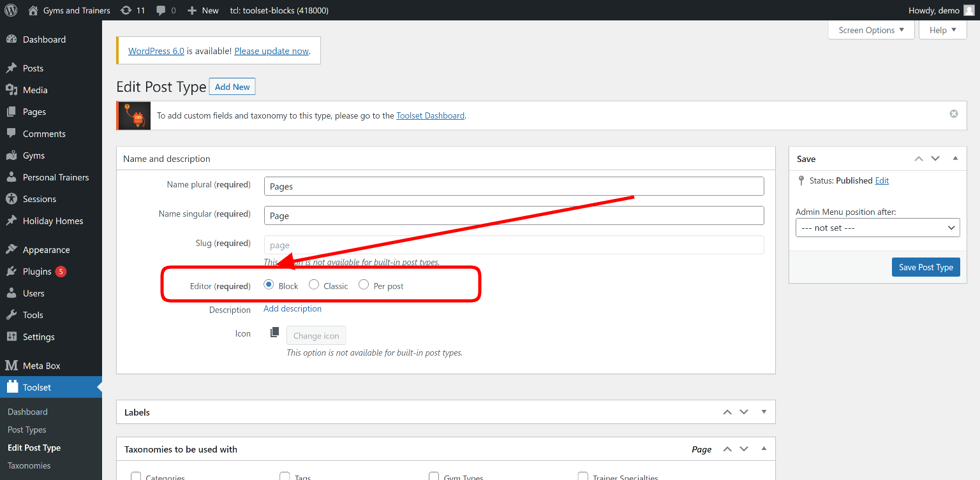
Task: Open the Help dropdown tab
Action: (x=943, y=30)
